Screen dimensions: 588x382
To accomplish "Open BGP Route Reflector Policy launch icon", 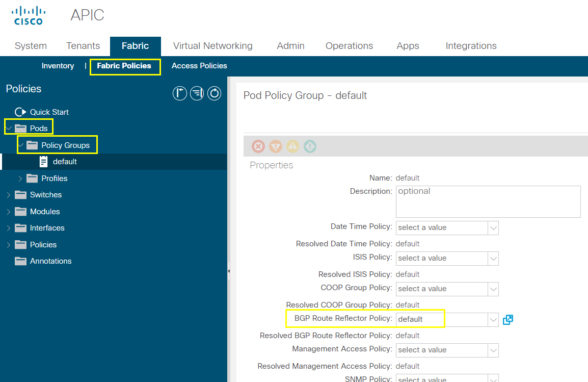I will (x=508, y=320).
